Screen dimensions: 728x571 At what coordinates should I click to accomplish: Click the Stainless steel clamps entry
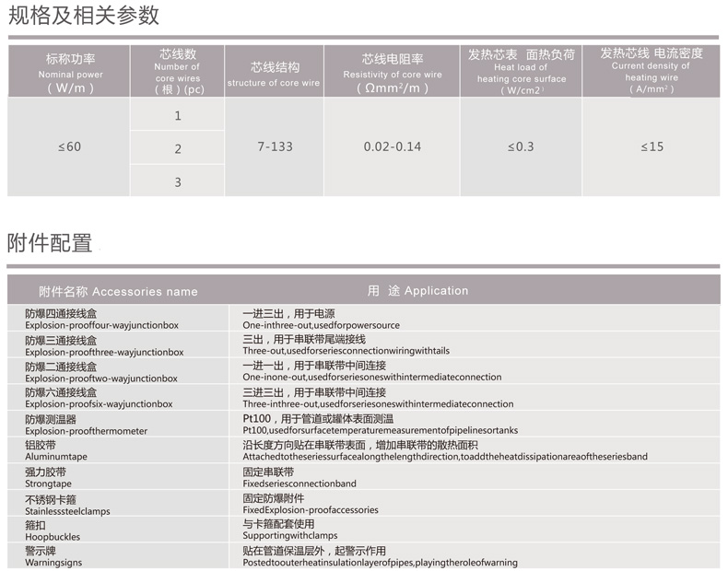(x=67, y=504)
